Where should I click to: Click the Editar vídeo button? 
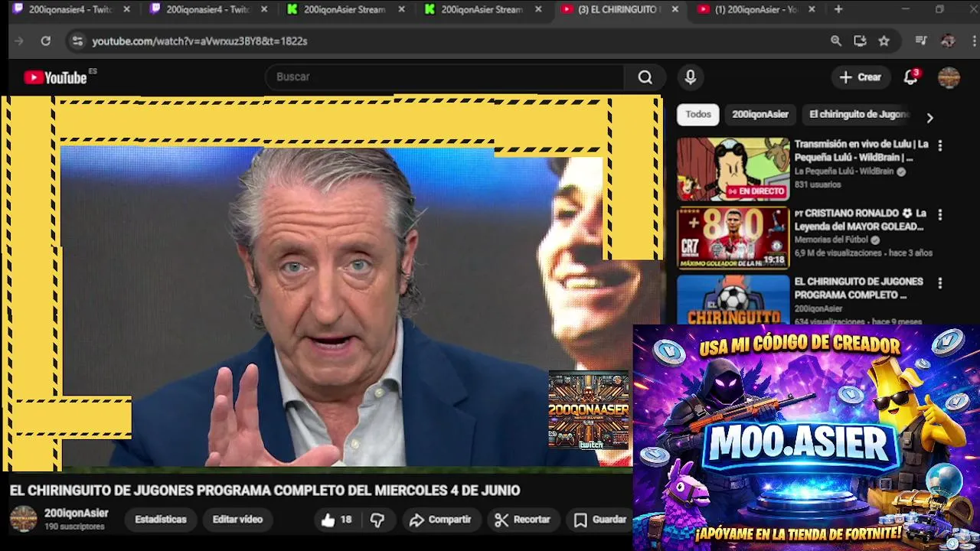237,520
